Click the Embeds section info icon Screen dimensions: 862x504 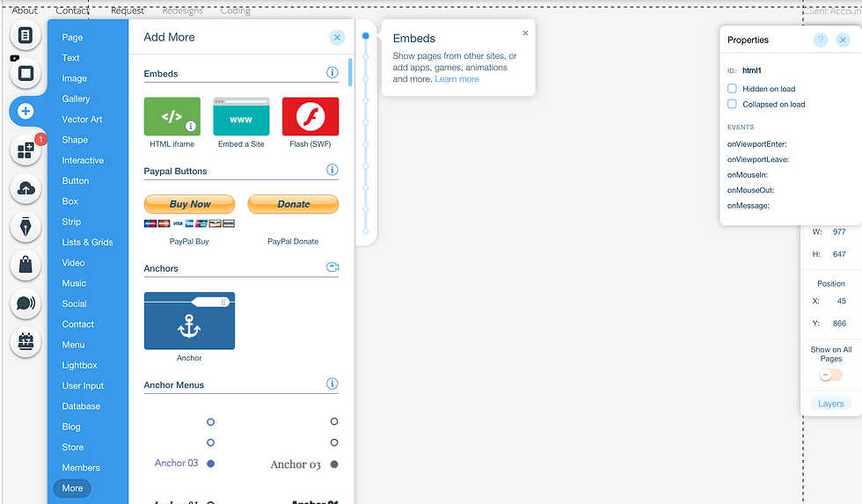point(332,72)
